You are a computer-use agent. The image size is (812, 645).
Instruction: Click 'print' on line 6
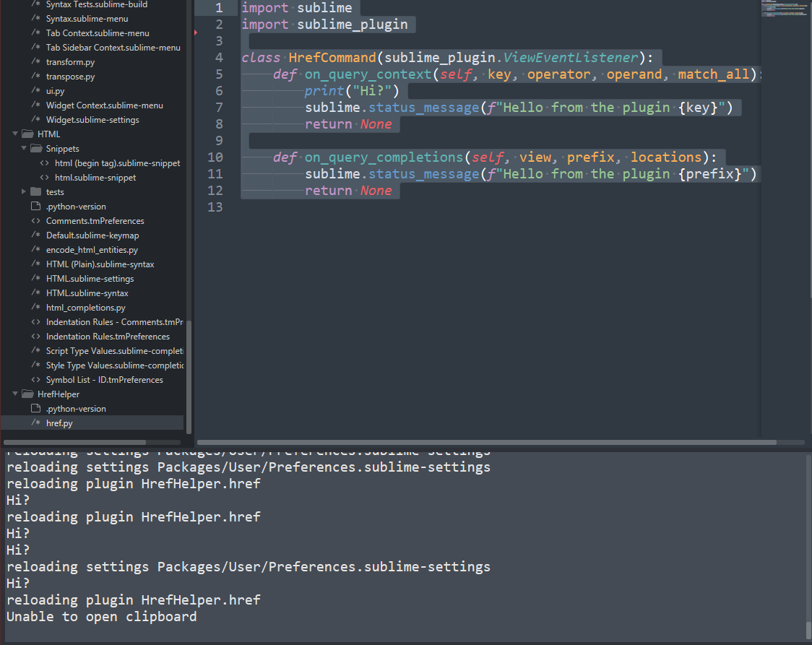pyautogui.click(x=324, y=91)
